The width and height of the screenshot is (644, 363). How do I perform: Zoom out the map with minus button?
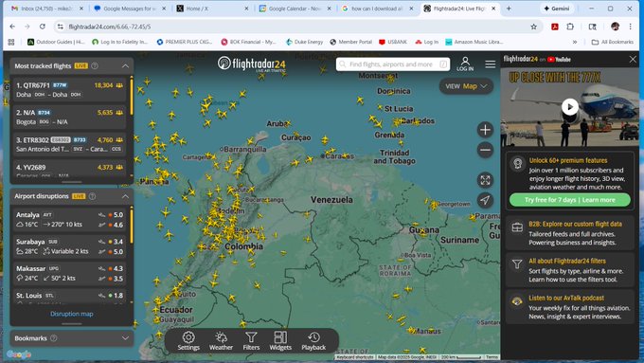(485, 150)
